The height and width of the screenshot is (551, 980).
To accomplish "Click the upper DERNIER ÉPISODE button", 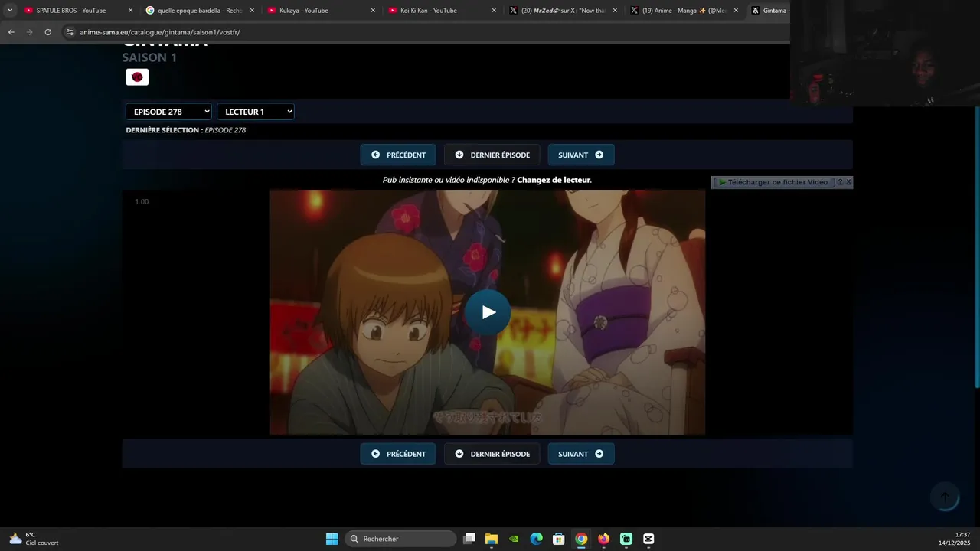I will [x=492, y=155].
